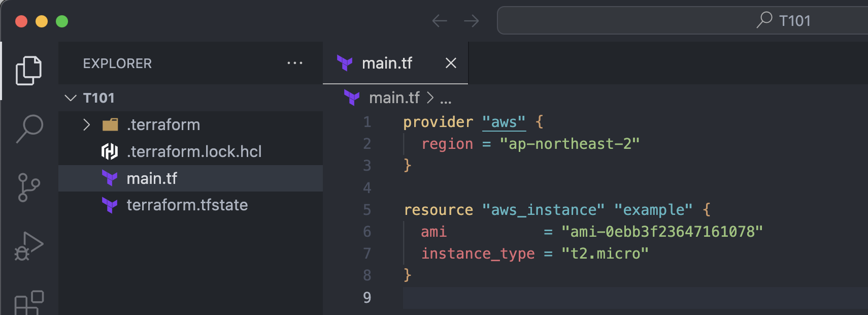Click the "ap-northeast-2" region value
Viewport: 868px width, 315px height.
pyautogui.click(x=570, y=144)
